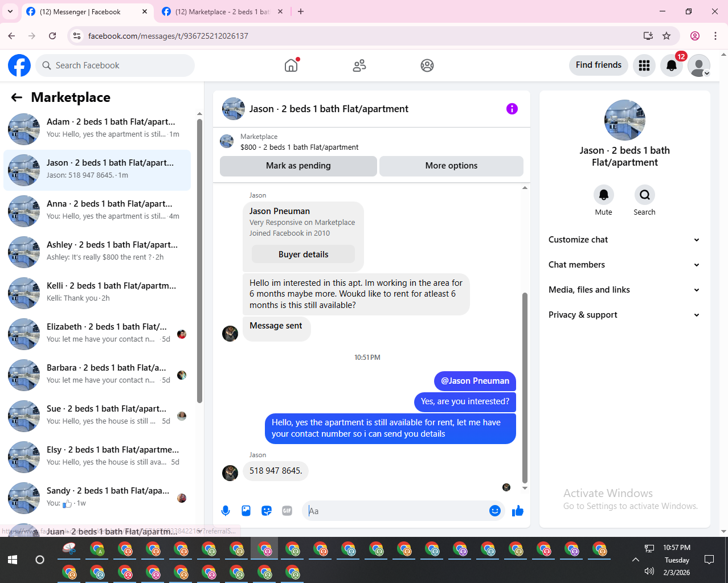The width and height of the screenshot is (728, 583).
Task: Open Windows notification center icon
Action: pyautogui.click(x=709, y=560)
